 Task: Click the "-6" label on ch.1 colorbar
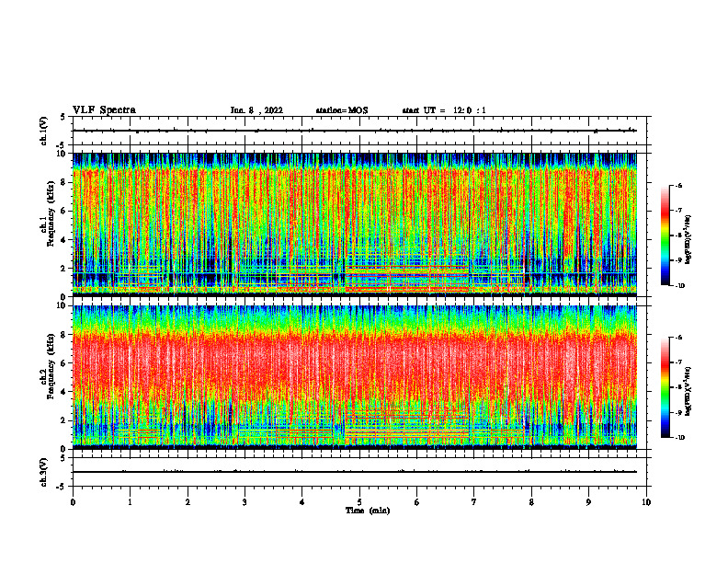(x=678, y=185)
